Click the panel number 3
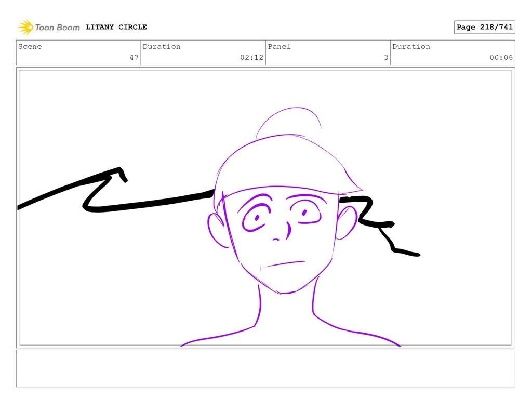 [386, 57]
